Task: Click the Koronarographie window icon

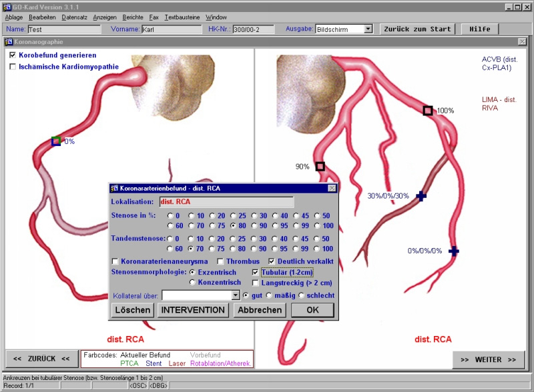Action: [x=9, y=42]
